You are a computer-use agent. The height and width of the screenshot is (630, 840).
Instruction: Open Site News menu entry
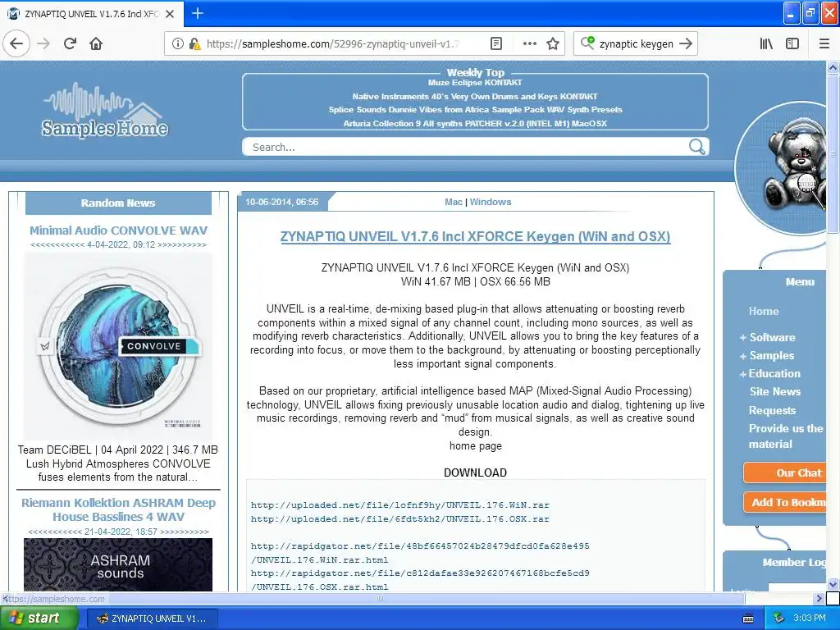[x=774, y=391]
